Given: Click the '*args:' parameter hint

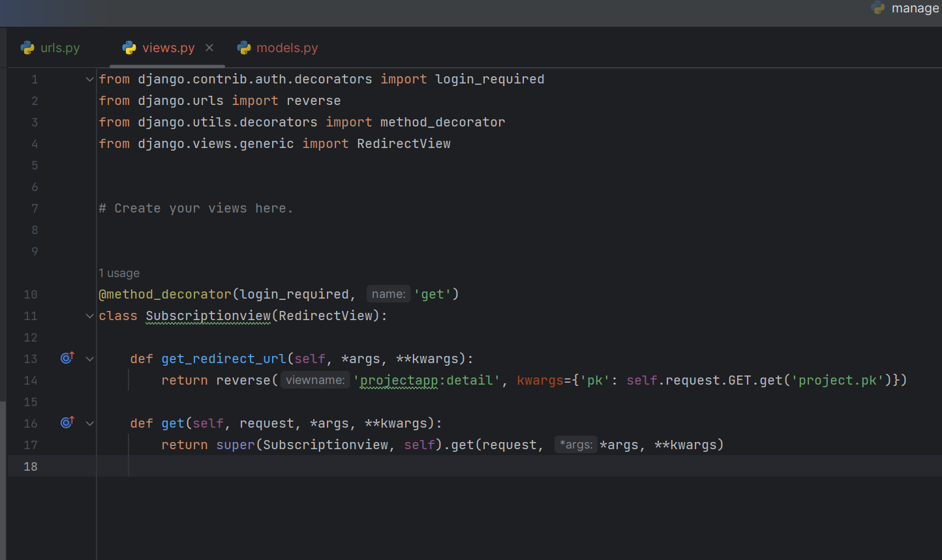Looking at the screenshot, I should point(576,445).
